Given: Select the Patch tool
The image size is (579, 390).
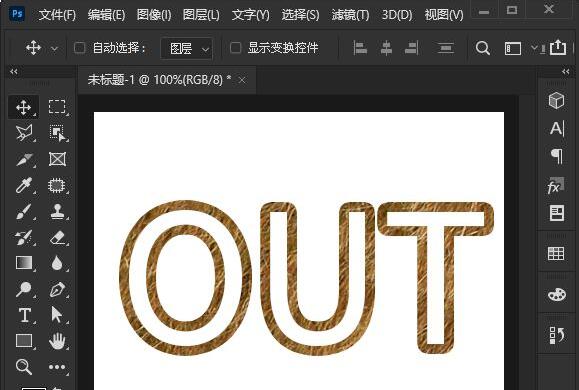Looking at the screenshot, I should pos(57,185).
